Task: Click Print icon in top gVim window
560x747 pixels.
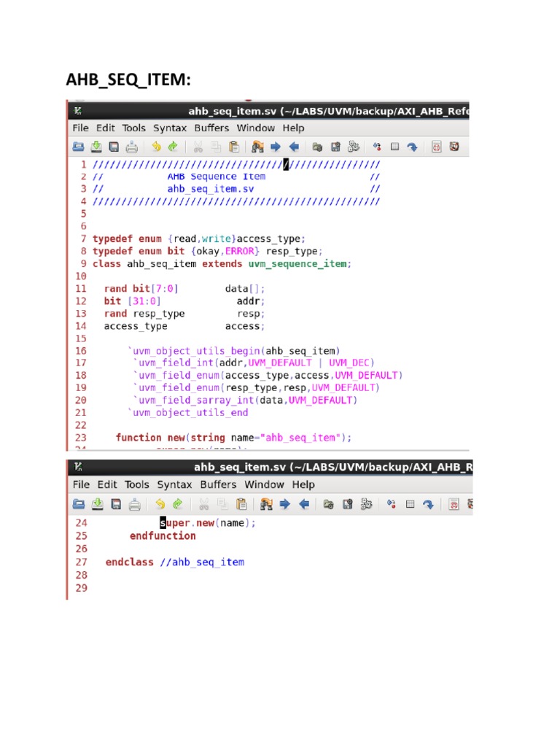Action: click(132, 147)
